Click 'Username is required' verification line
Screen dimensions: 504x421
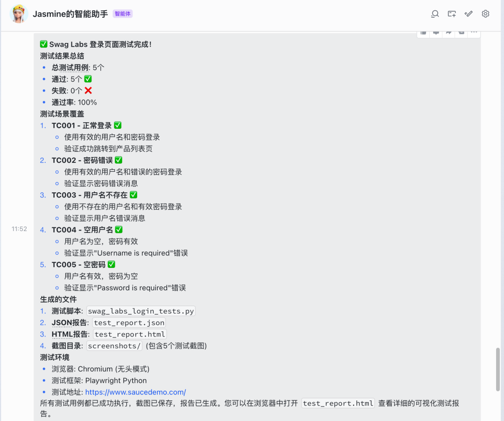[x=126, y=253]
